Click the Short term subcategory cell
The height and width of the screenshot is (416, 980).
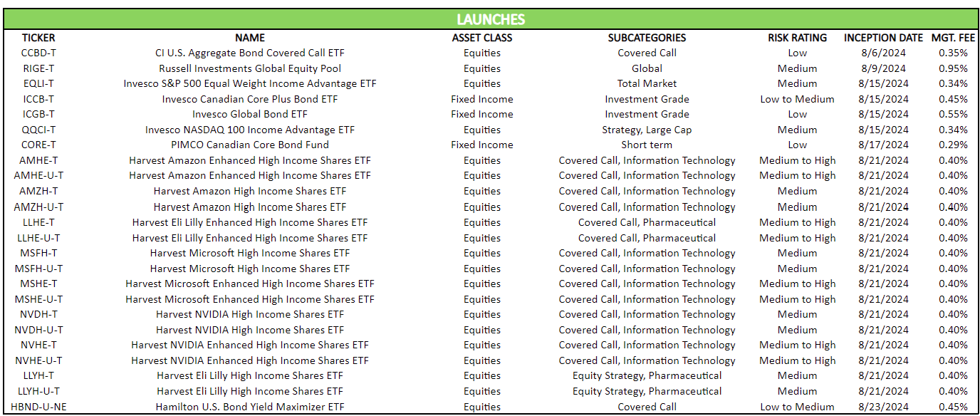tap(647, 145)
